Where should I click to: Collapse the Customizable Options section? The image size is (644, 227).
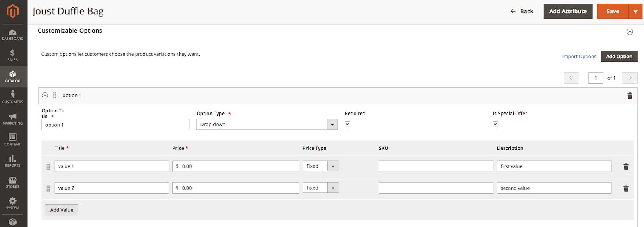pyautogui.click(x=630, y=32)
